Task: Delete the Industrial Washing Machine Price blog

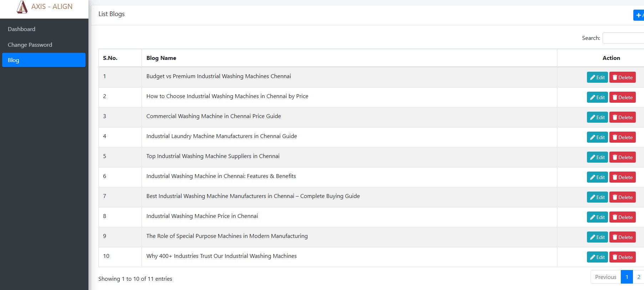Action: point(623,217)
